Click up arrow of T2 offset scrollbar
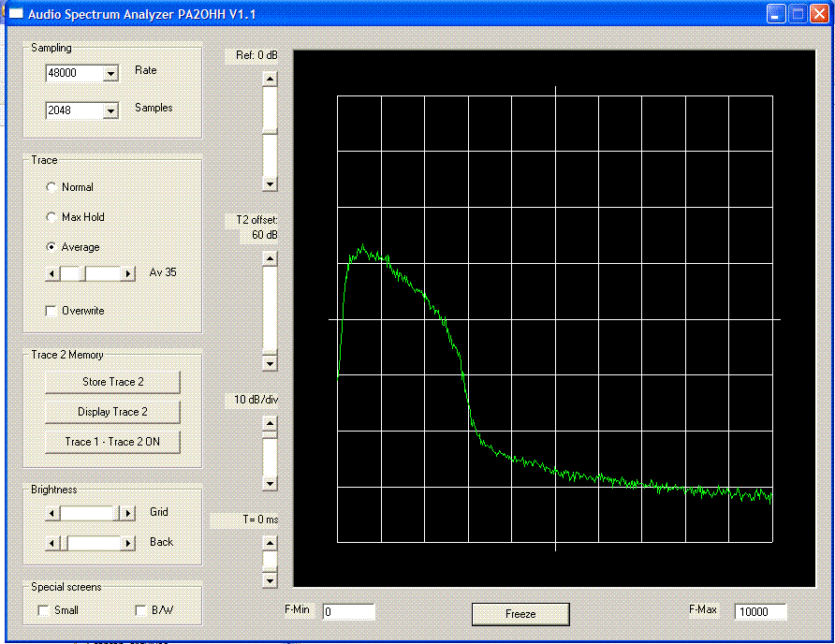The height and width of the screenshot is (644, 835). (x=270, y=259)
